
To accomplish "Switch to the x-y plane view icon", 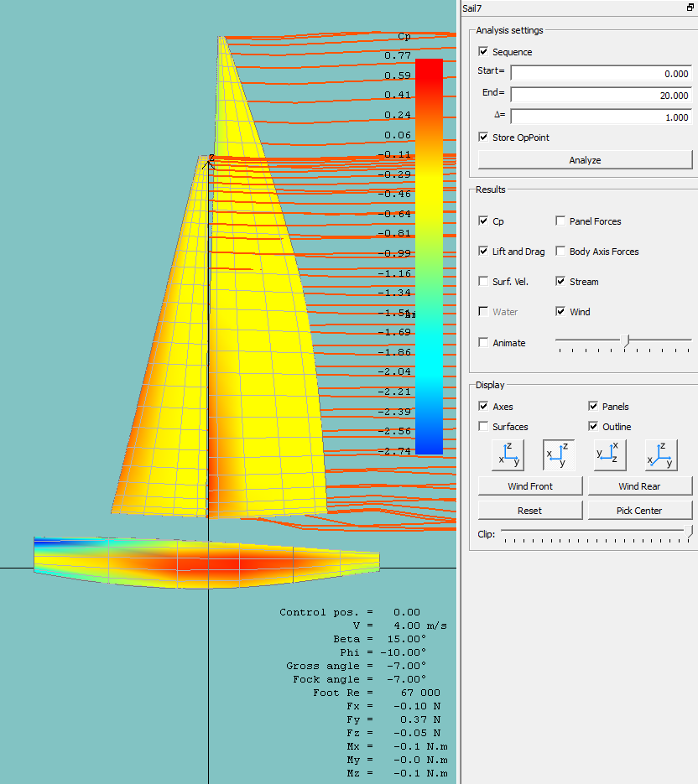I will pyautogui.click(x=610, y=454).
